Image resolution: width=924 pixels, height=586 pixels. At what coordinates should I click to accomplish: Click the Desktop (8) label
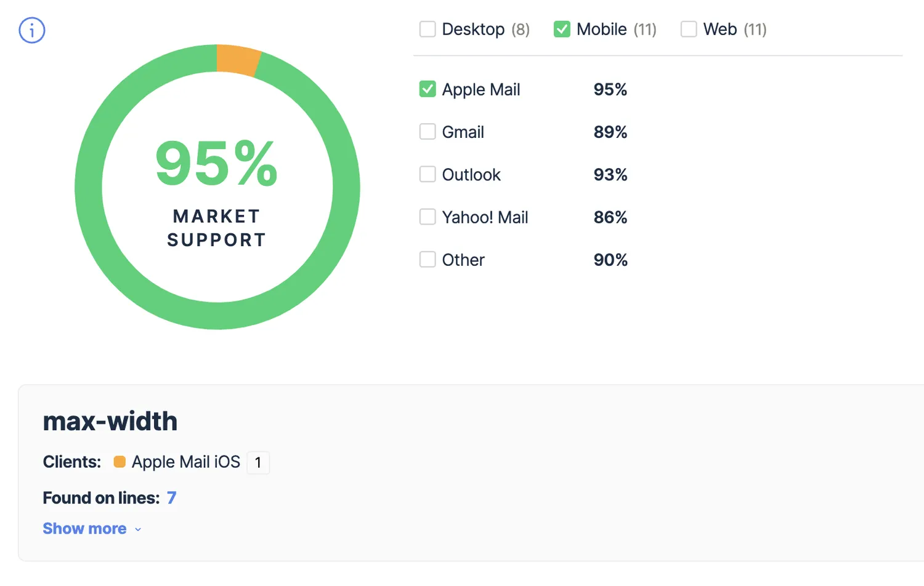pyautogui.click(x=486, y=29)
